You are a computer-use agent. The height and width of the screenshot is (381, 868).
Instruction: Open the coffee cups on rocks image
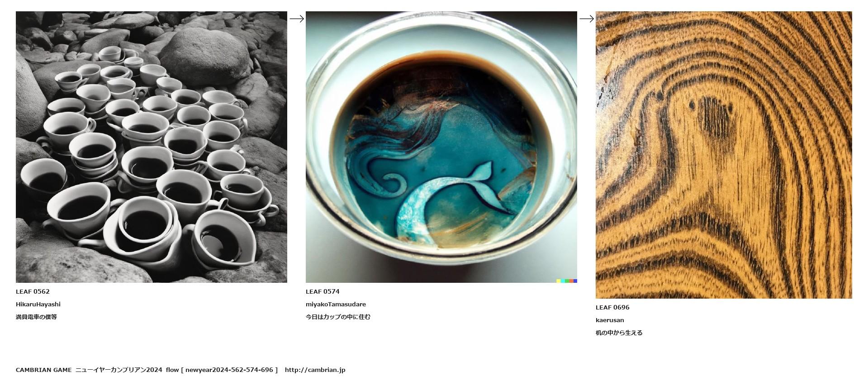coord(152,147)
